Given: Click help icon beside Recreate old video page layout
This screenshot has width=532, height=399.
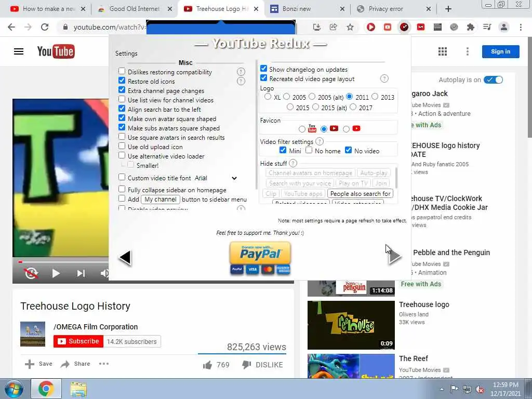Looking at the screenshot, I should pos(384,79).
